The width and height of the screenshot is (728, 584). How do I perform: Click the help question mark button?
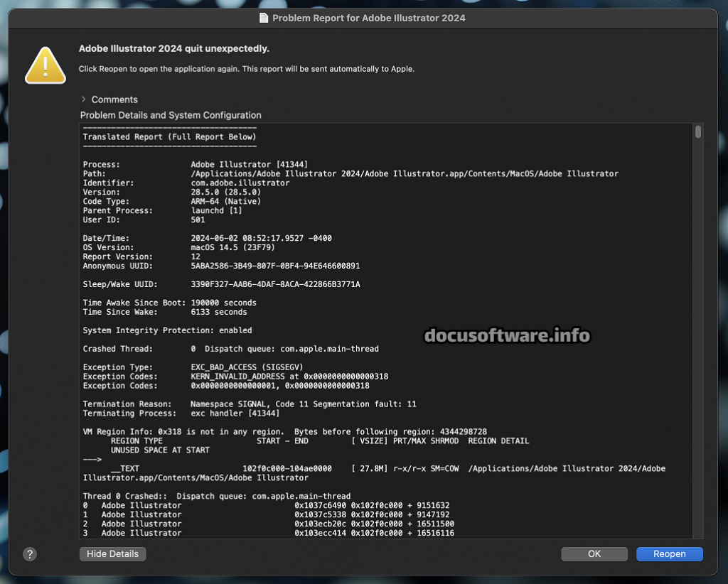coord(29,554)
